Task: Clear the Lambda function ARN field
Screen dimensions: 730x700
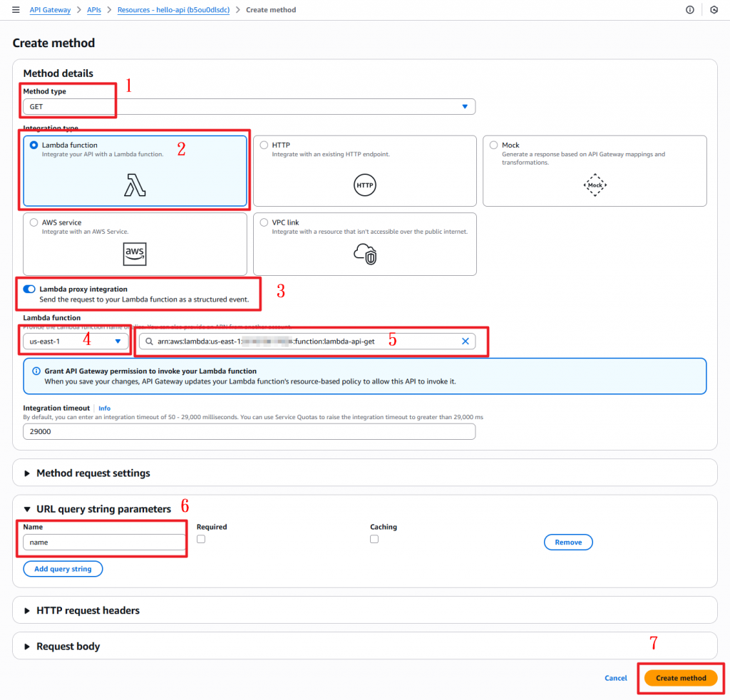Action: 465,341
